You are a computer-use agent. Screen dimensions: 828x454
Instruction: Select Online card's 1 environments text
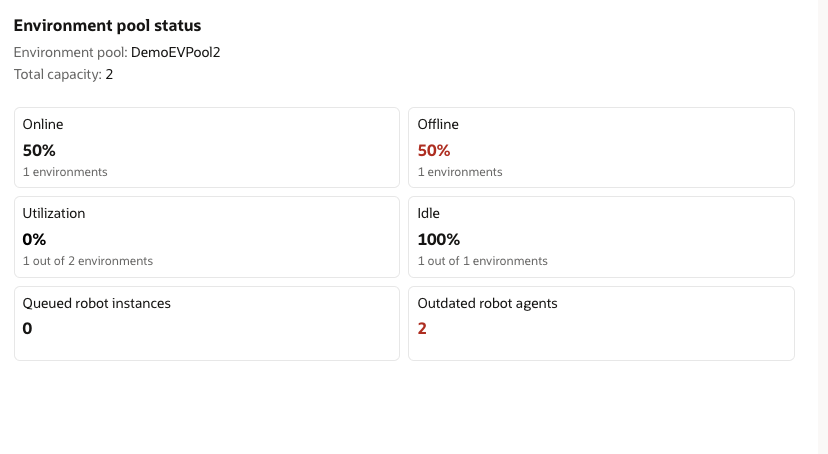tap(65, 172)
